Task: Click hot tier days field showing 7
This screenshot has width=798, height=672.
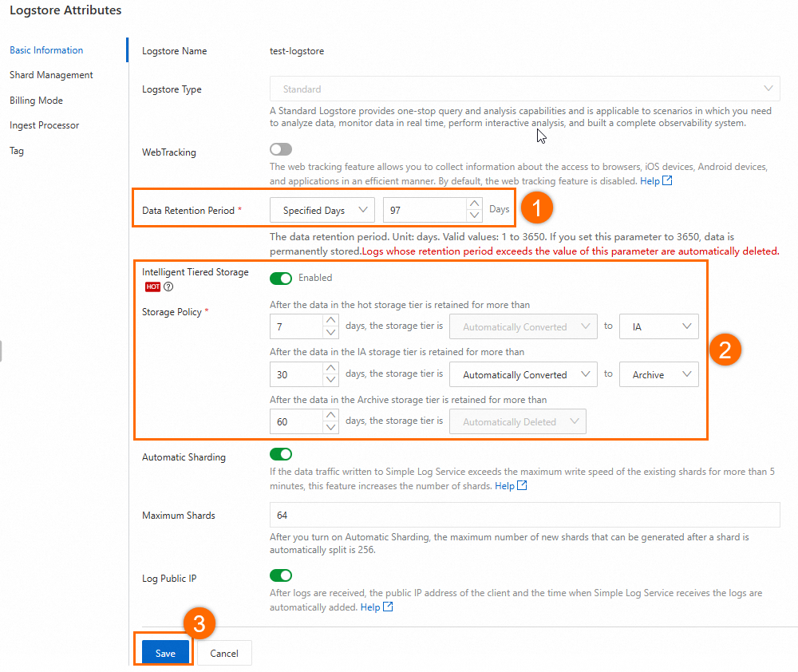Action: (x=296, y=326)
